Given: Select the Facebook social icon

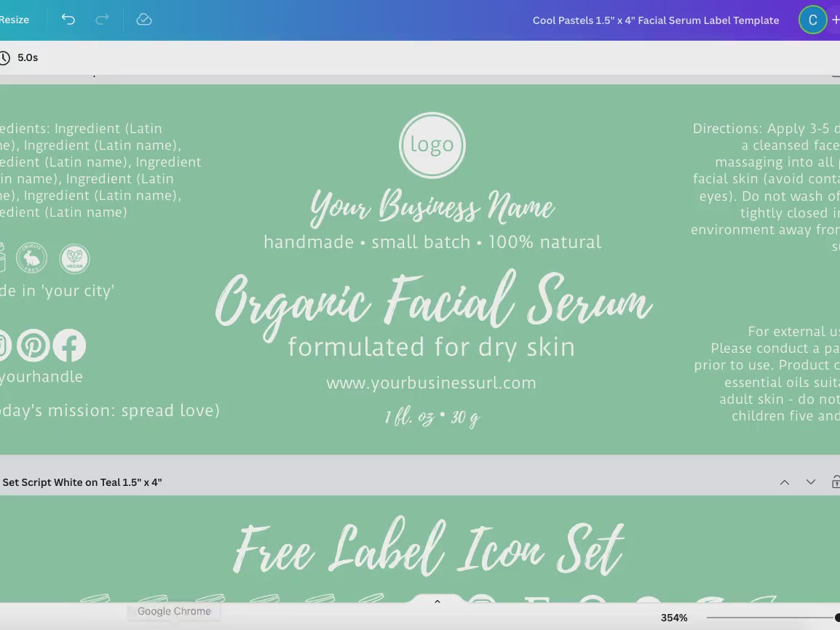Looking at the screenshot, I should 69,346.
